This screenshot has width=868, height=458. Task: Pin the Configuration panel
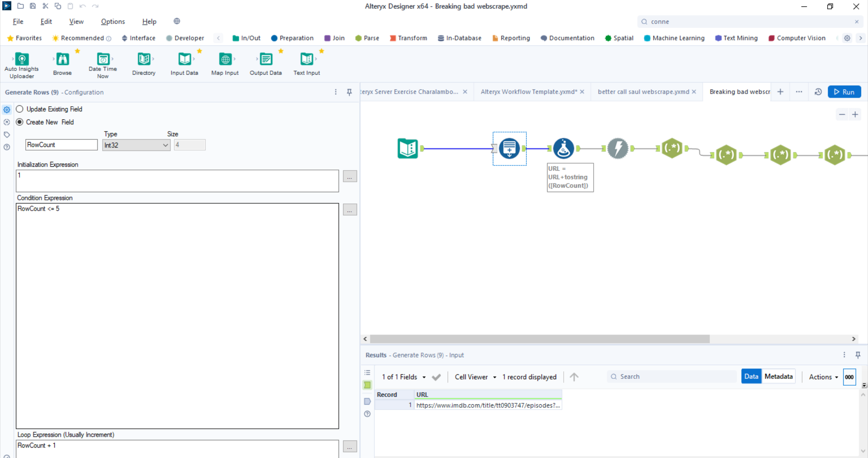click(349, 92)
